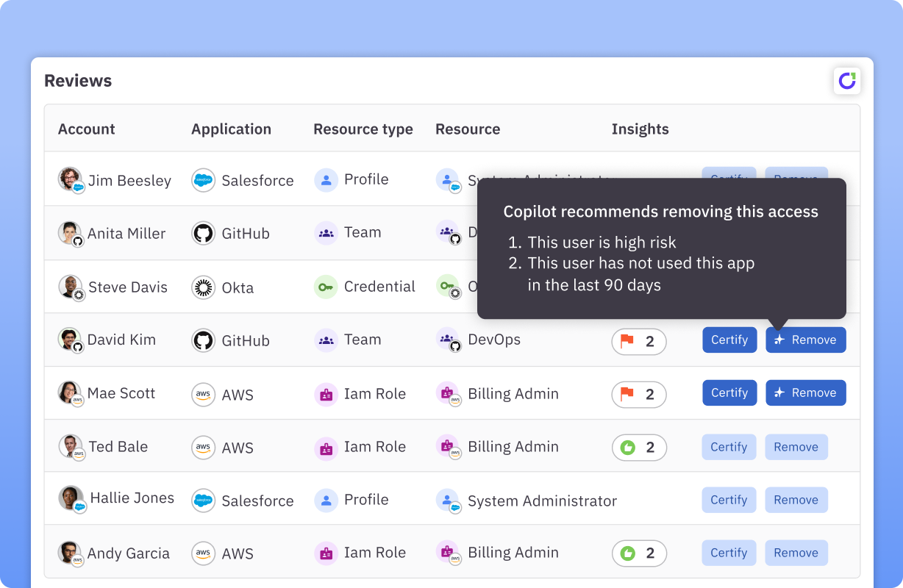Screen dimensions: 903x588
Task: Click the Okta application icon for Steve Davis
Action: click(x=203, y=287)
